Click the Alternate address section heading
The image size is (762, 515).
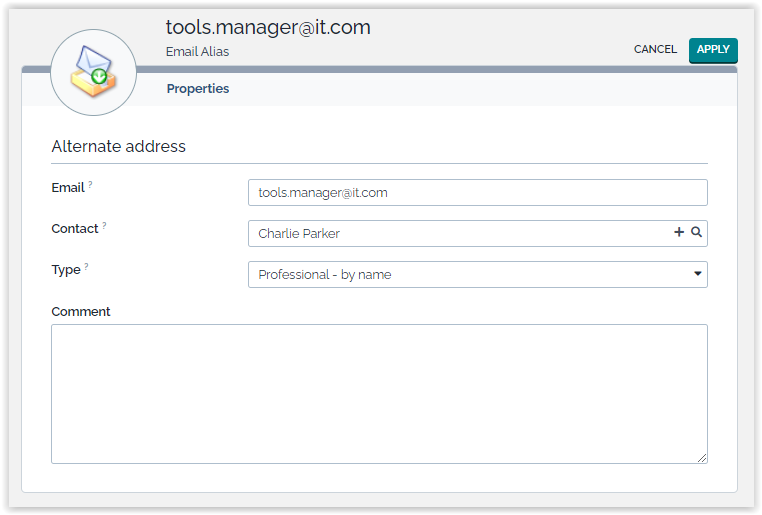click(x=119, y=146)
